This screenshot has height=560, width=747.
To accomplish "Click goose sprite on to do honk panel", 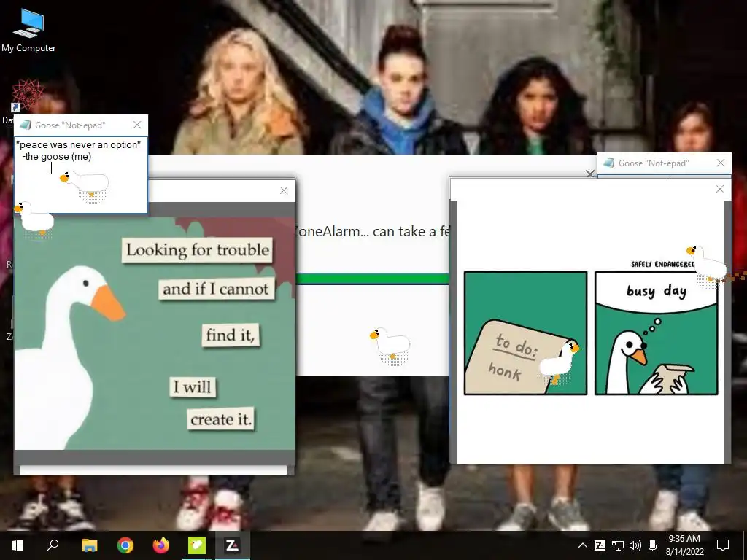I will point(558,362).
